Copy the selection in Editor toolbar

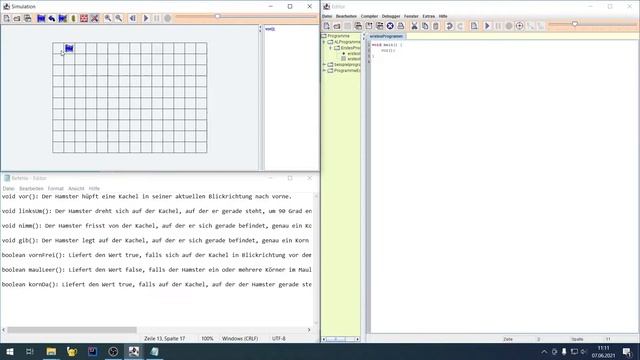(x=425, y=26)
